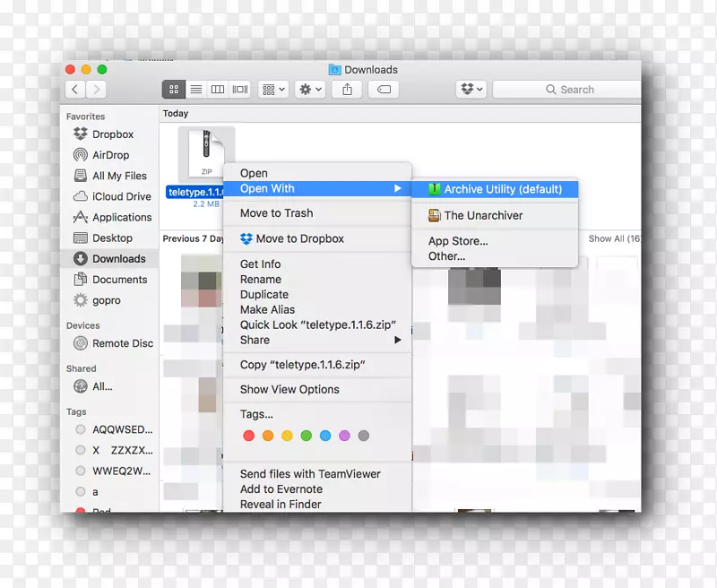This screenshot has height=588, width=717.
Task: Apply the green tag color dot
Action: [306, 436]
